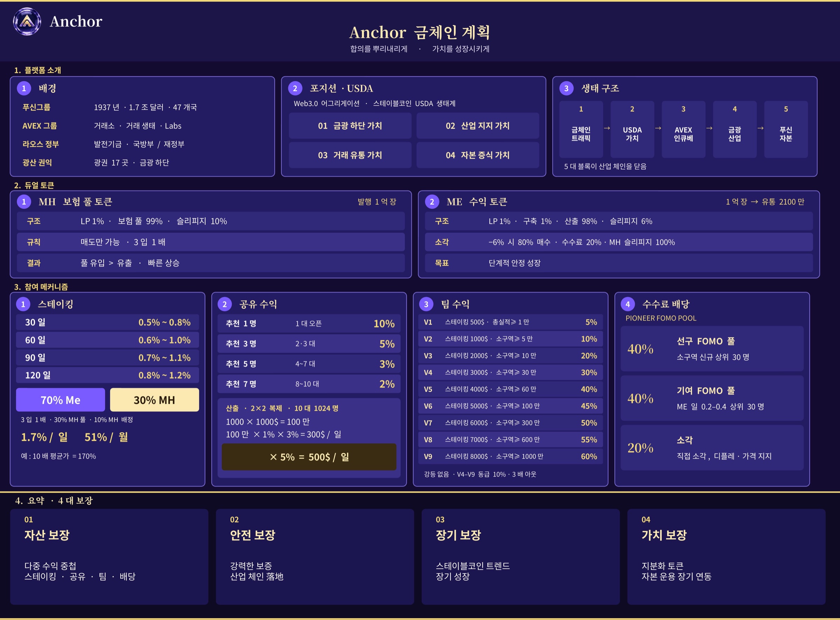This screenshot has width=840, height=620.
Task: Click the badge beside 수수료 배당
Action: (x=628, y=304)
